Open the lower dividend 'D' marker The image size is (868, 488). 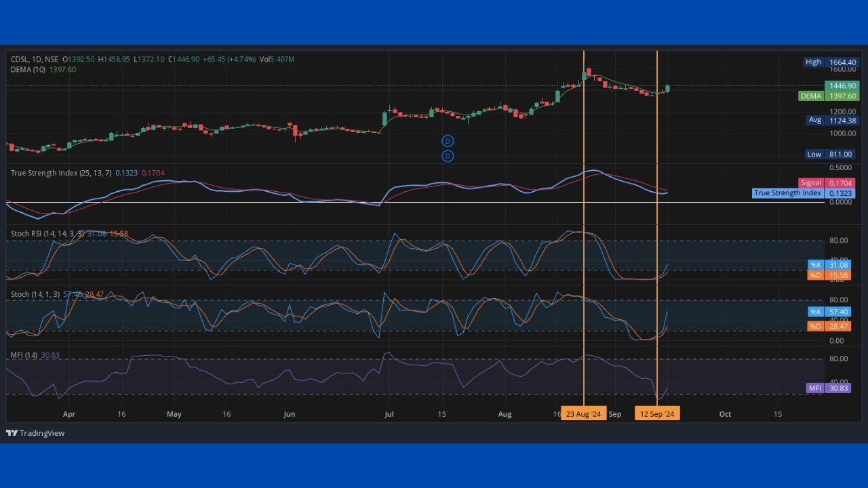[x=448, y=157]
